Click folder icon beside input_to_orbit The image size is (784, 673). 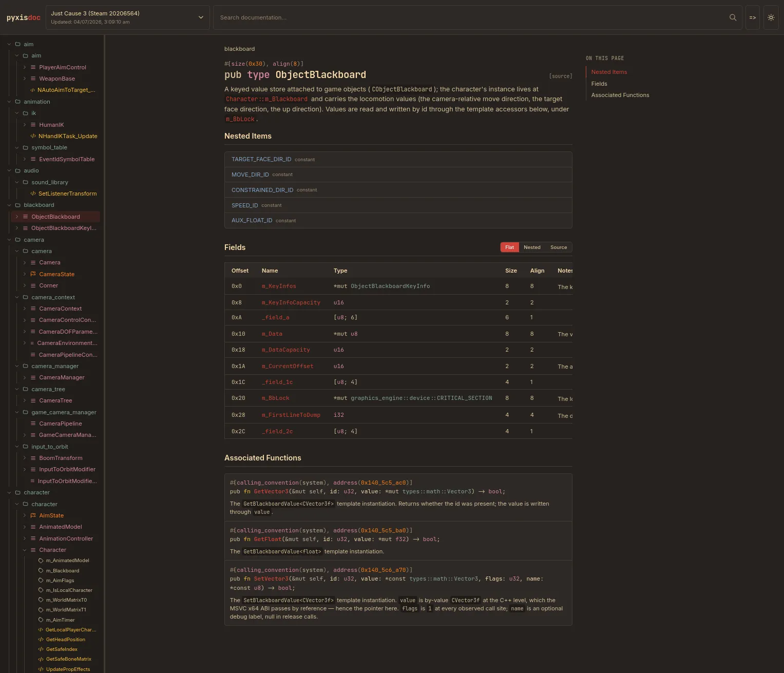point(26,447)
